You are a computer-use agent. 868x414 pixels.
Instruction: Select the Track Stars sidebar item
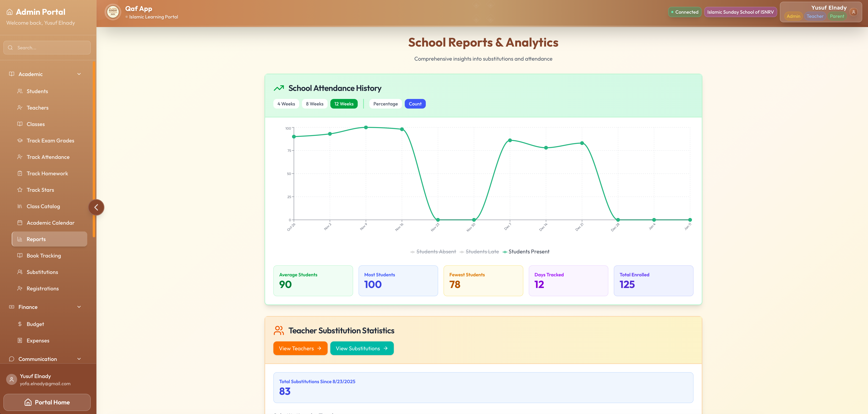pyautogui.click(x=40, y=190)
